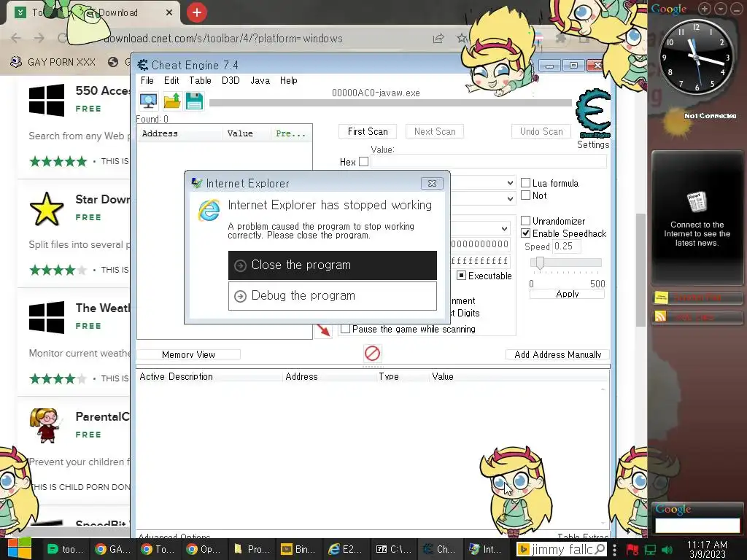
Task: Click Debug the program
Action: 333,296
